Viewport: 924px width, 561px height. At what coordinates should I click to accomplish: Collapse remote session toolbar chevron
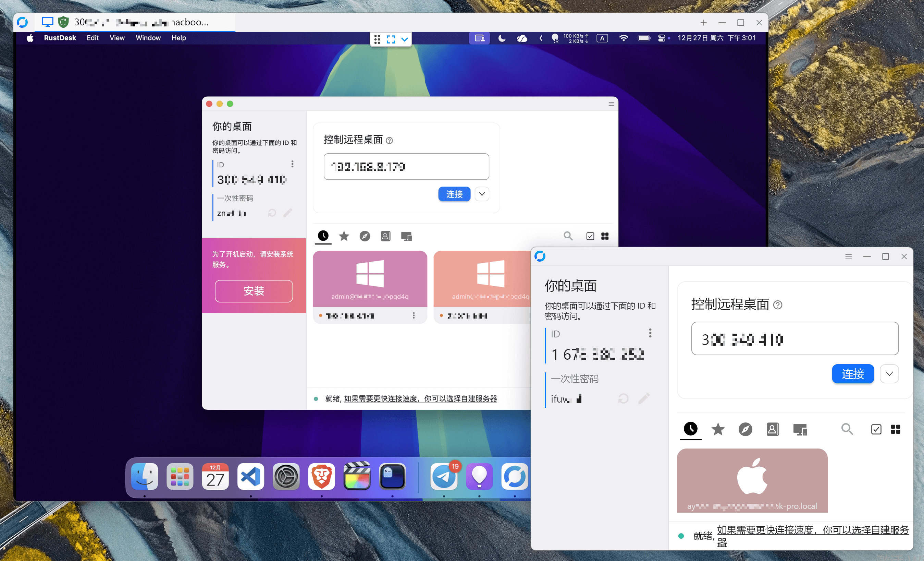(405, 39)
